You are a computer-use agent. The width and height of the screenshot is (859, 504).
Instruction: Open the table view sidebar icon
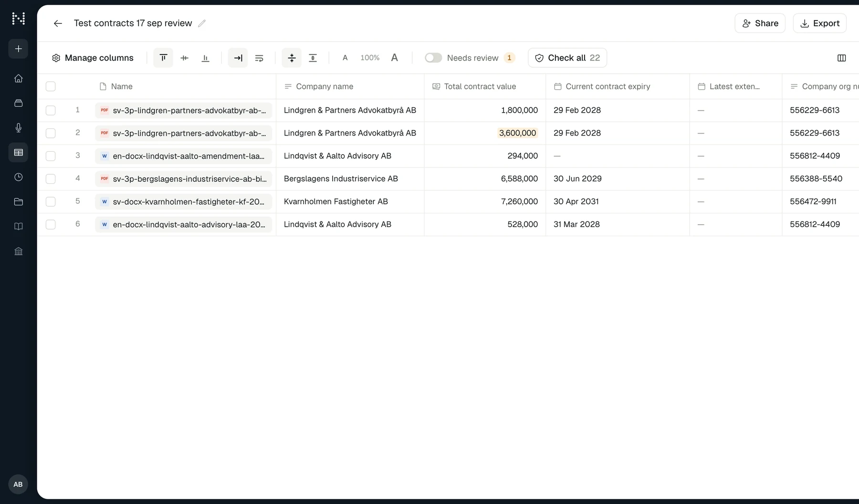coord(18,152)
